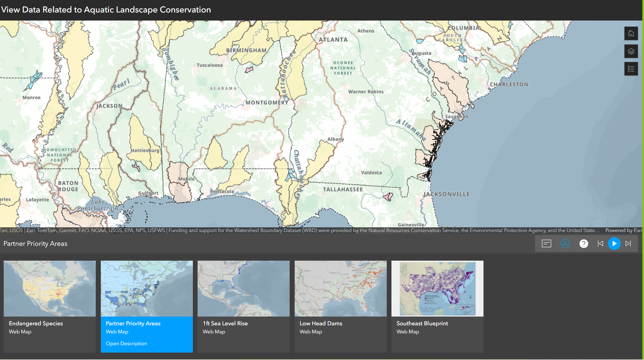Image resolution: width=644 pixels, height=360 pixels.
Task: Switch to the Low Head Dams map
Action: pyautogui.click(x=341, y=288)
